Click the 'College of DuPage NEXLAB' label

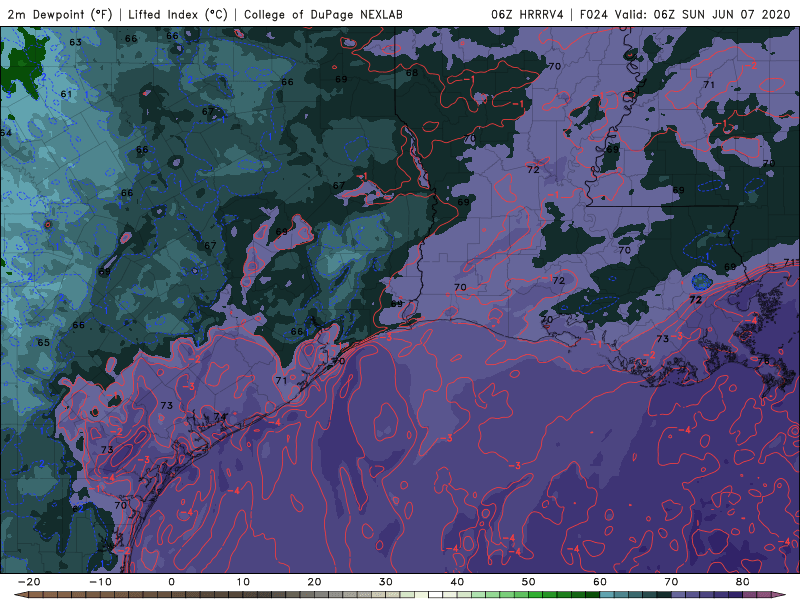[323, 14]
